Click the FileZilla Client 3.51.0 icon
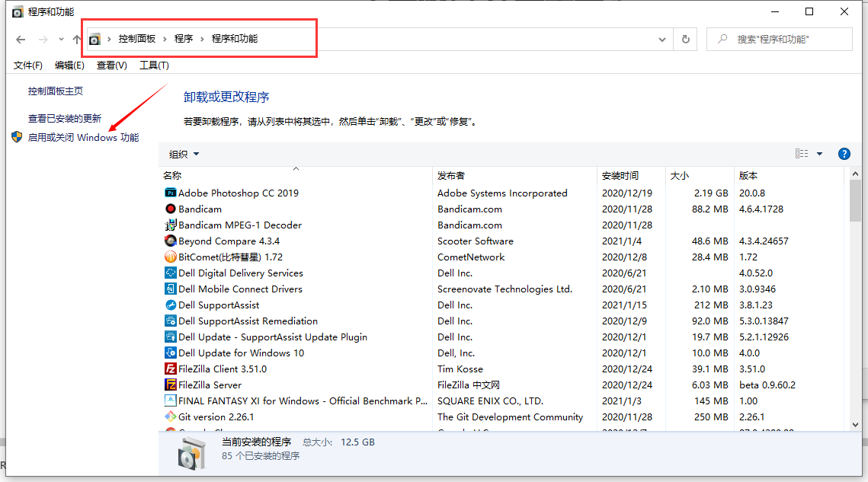Viewport: 868px width, 482px height. pos(171,369)
